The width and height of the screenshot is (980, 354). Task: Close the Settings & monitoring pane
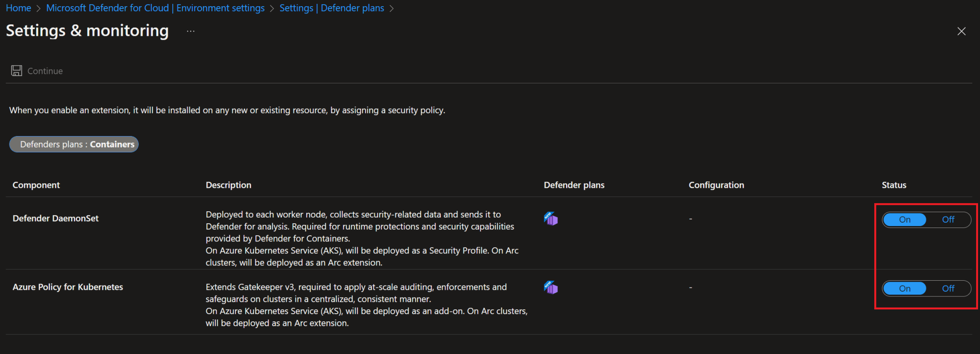(x=961, y=31)
